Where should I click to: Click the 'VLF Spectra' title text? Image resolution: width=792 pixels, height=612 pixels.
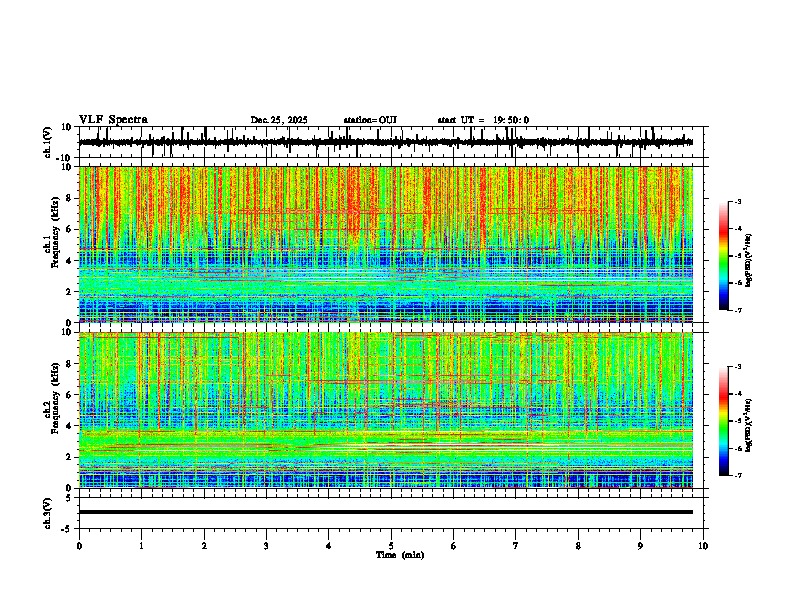[x=113, y=120]
